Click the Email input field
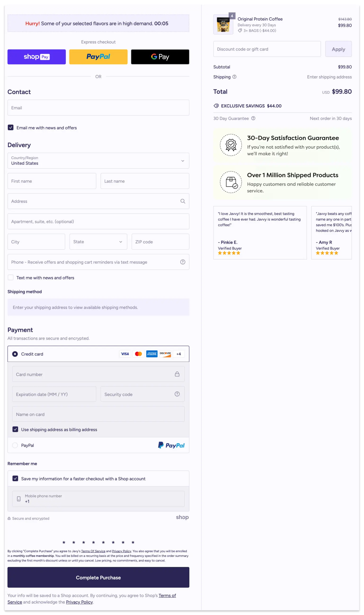 pos(98,108)
